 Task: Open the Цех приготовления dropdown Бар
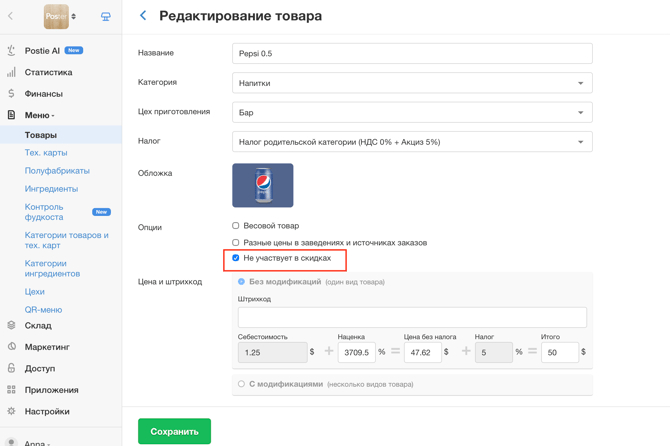click(412, 112)
